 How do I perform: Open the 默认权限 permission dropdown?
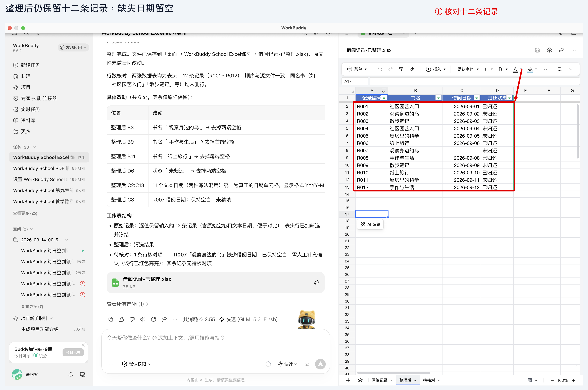pyautogui.click(x=137, y=364)
